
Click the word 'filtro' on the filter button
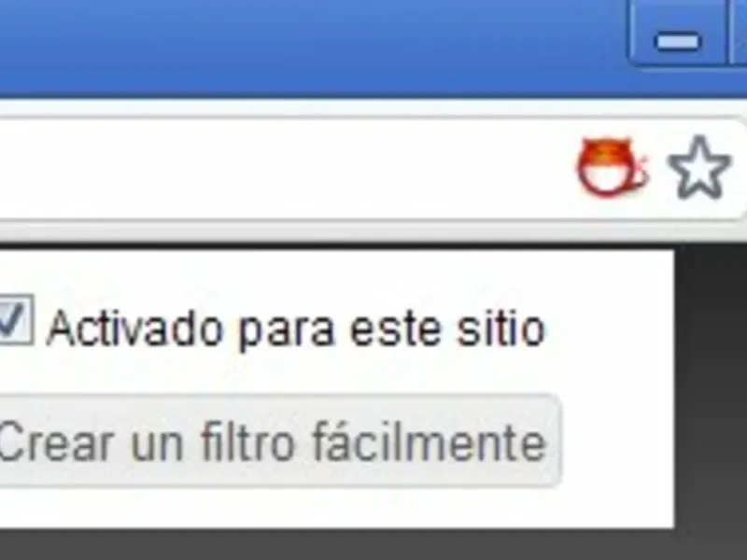[x=248, y=441]
